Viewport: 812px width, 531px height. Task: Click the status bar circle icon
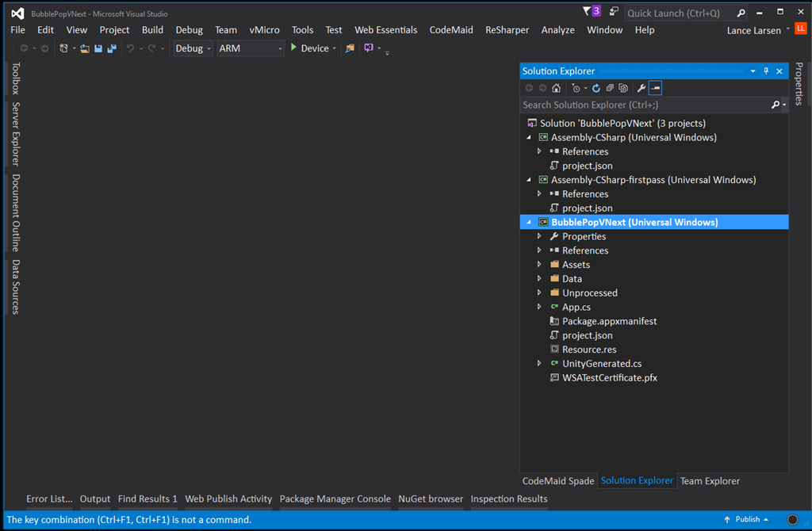pos(792,520)
